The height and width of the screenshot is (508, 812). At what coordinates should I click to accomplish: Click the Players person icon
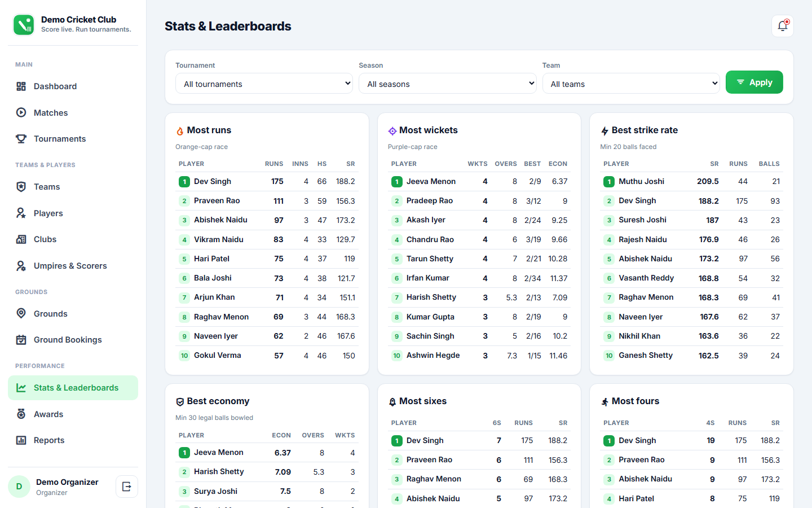[x=21, y=213]
